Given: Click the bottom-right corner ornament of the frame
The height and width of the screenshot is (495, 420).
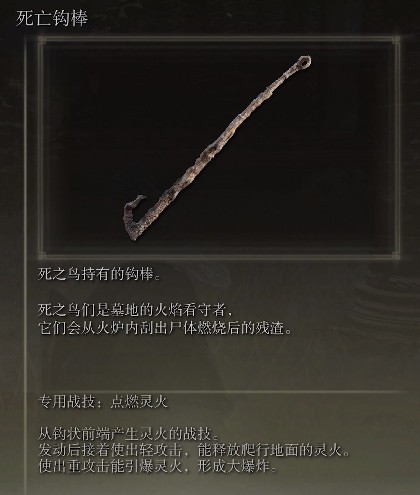Looking at the screenshot, I should point(396,256).
